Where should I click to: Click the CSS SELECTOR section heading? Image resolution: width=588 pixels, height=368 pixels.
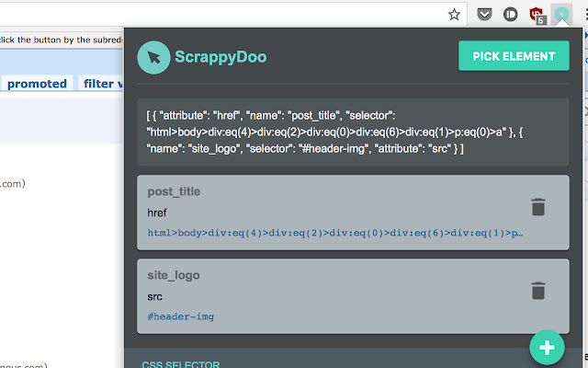(x=181, y=364)
